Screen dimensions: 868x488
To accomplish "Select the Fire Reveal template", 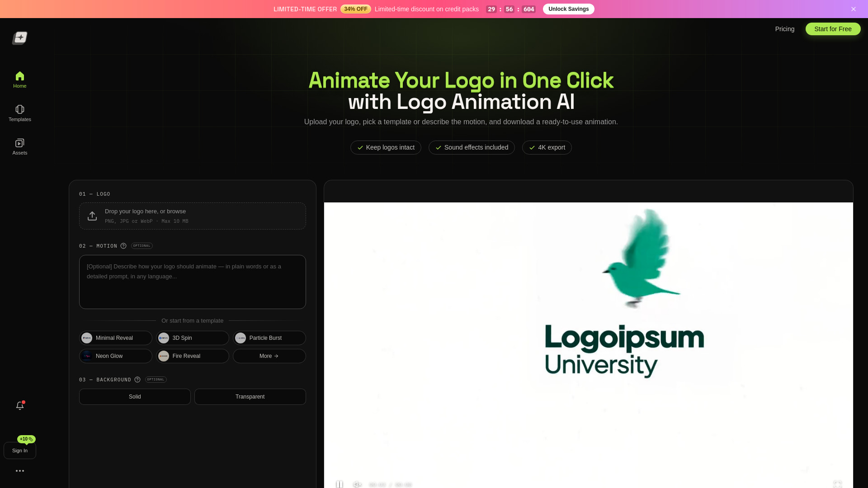I will (193, 356).
